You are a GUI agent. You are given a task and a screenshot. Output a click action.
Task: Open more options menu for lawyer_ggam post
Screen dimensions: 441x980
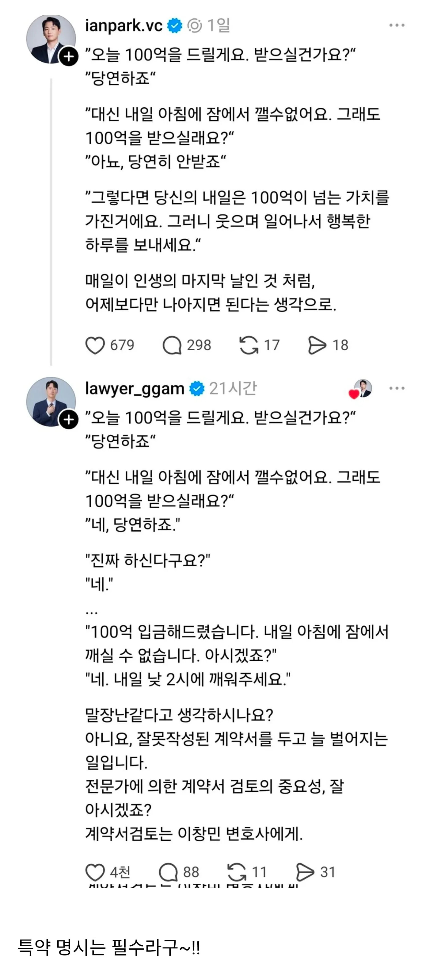point(397,388)
